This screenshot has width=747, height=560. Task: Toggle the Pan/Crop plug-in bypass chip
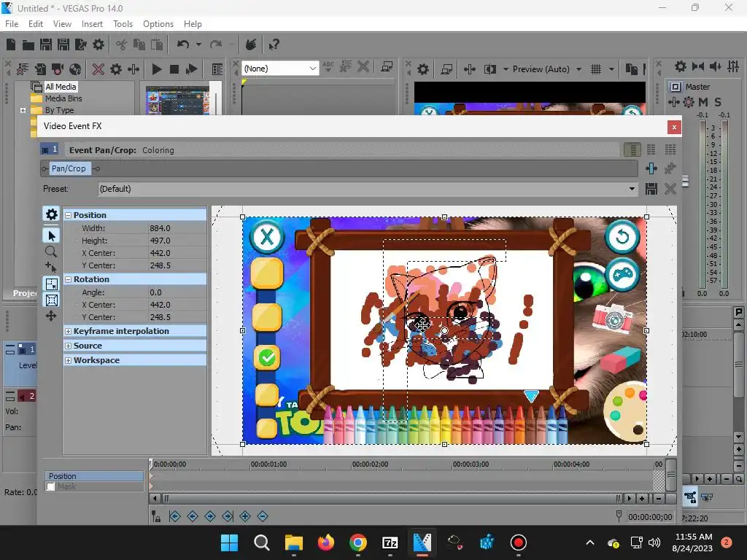point(69,168)
